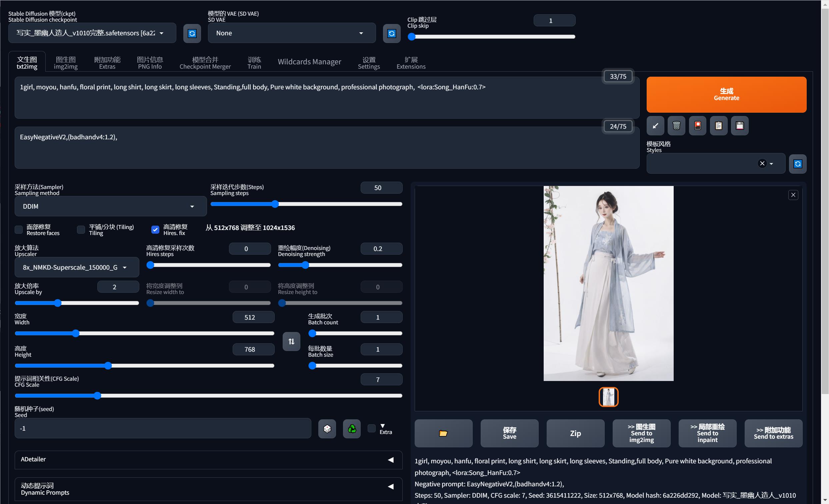Open the Checkpoint Merger tab
Screen dimensions: 829x504
point(205,63)
